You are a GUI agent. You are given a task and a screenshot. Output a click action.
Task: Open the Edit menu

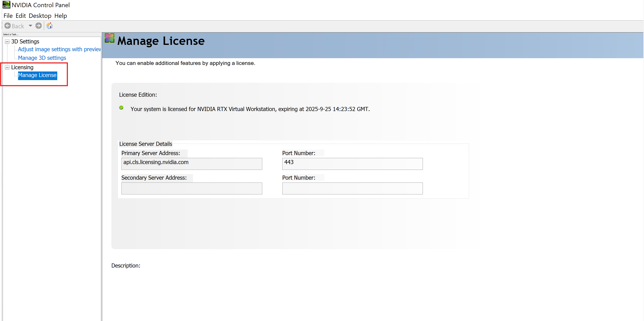[x=21, y=16]
